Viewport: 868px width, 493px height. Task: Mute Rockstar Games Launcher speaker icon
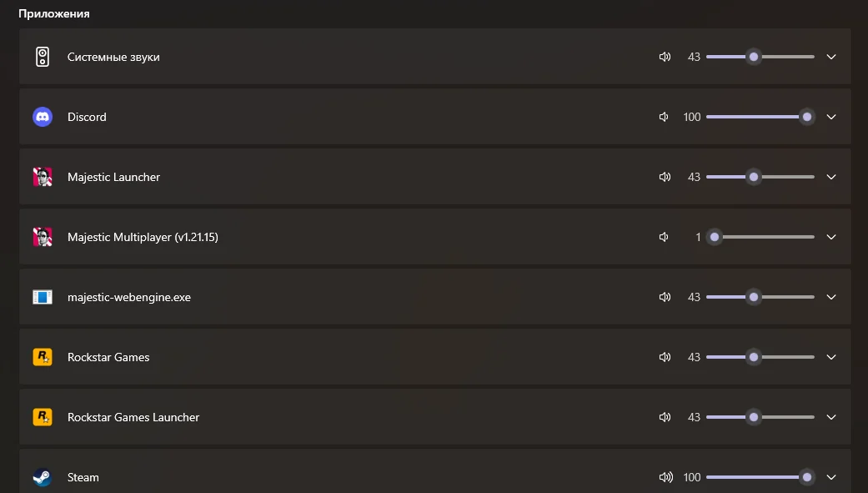[x=665, y=417]
